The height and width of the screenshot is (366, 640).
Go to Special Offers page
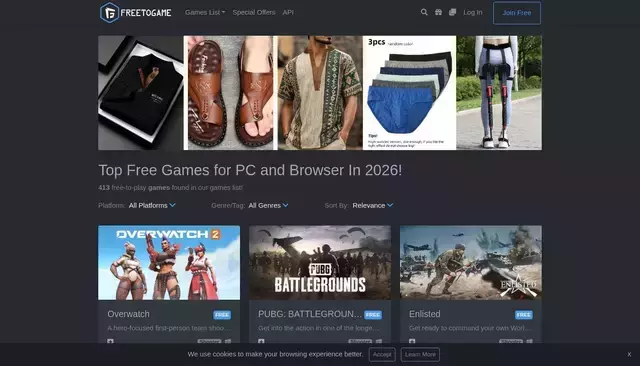pyautogui.click(x=254, y=12)
